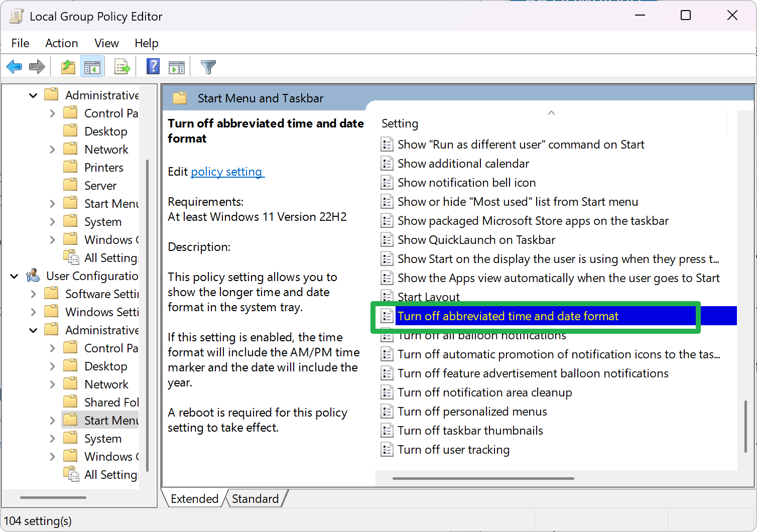Viewport: 757px width, 532px height.
Task: Expand the Network node under Computer Configuration
Action: pos(52,149)
